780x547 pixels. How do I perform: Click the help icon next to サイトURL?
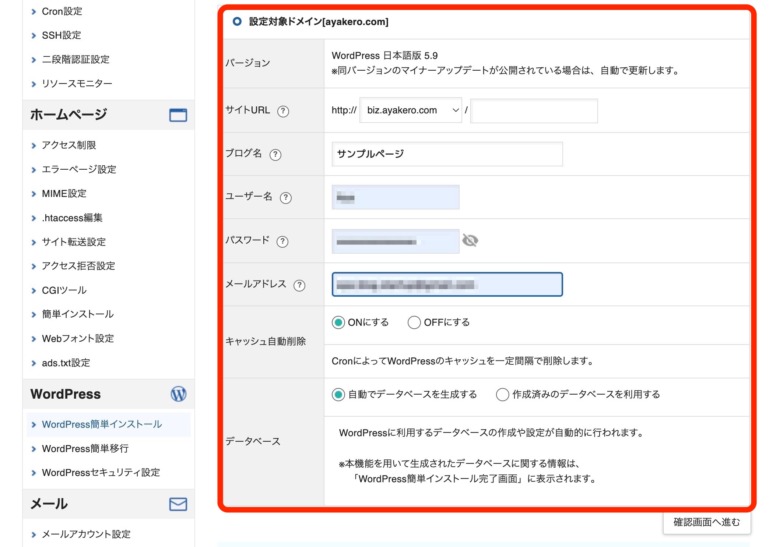283,111
